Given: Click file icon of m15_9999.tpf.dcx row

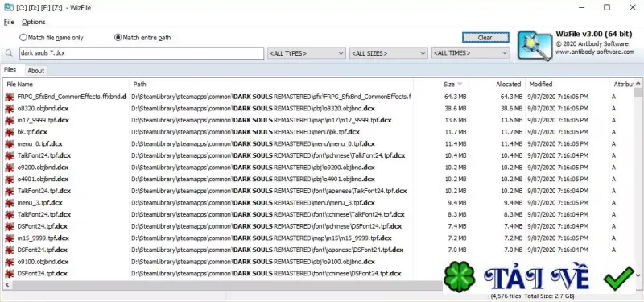Looking at the screenshot, I should tap(10, 238).
